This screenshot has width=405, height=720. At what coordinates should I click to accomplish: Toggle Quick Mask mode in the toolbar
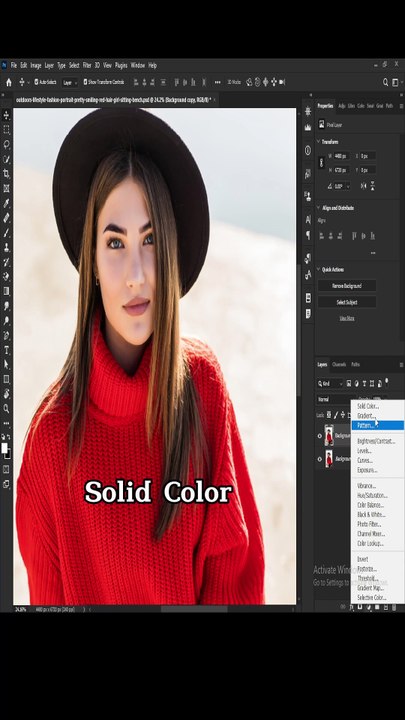click(x=6, y=469)
